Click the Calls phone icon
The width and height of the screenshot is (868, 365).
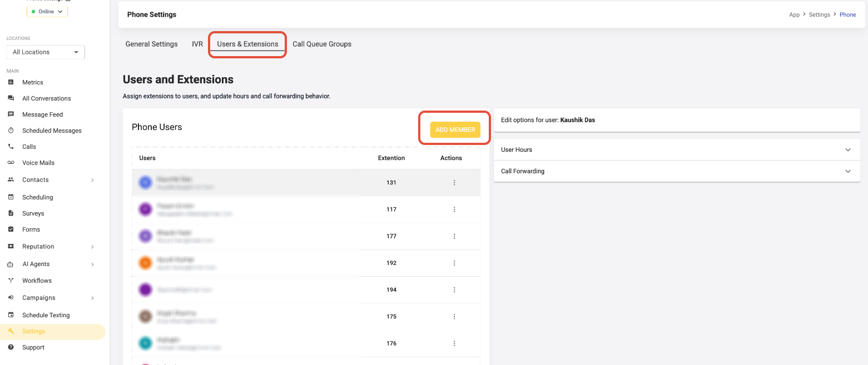pyautogui.click(x=11, y=147)
